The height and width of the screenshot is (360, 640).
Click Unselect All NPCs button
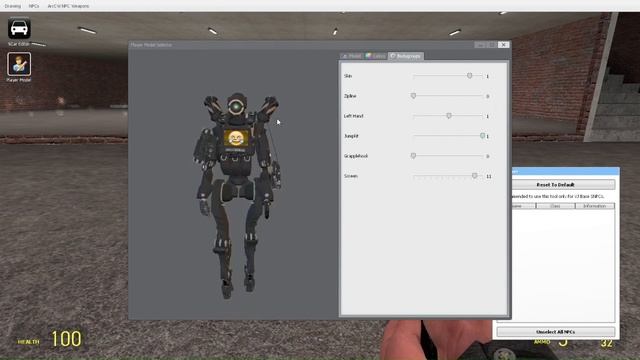(x=556, y=332)
